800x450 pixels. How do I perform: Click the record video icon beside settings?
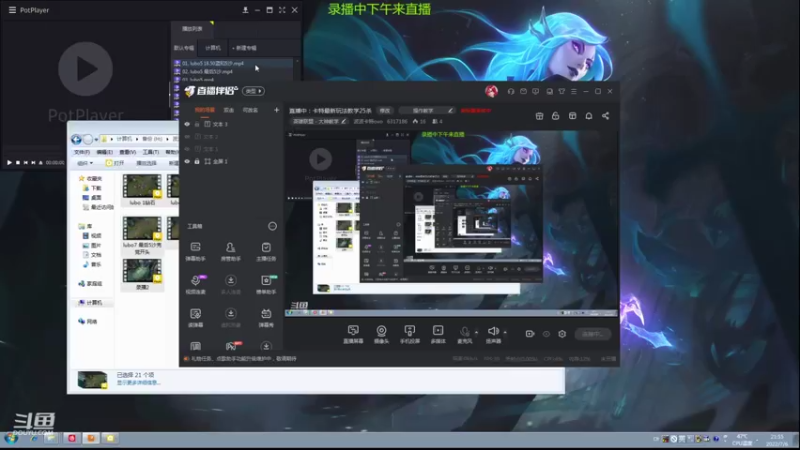tap(530, 334)
